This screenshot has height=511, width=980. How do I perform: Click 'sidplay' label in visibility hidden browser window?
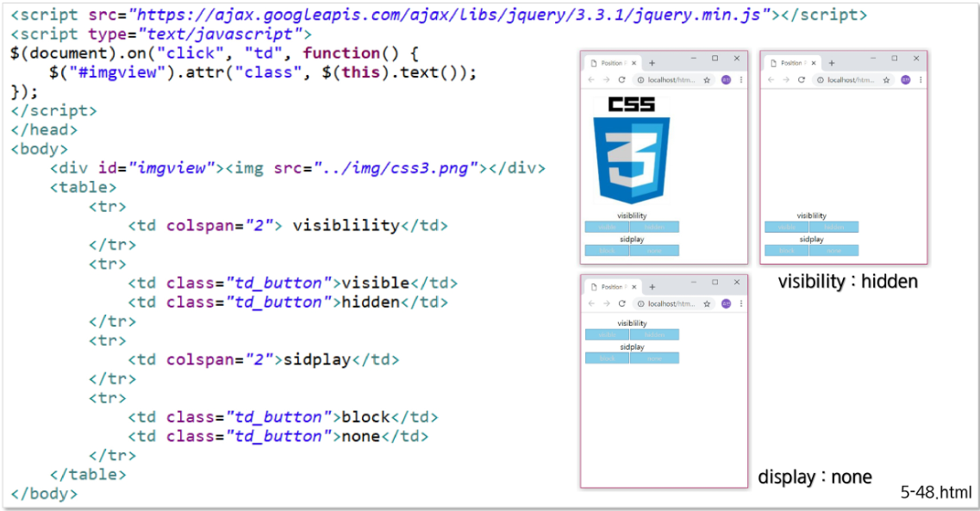point(811,240)
